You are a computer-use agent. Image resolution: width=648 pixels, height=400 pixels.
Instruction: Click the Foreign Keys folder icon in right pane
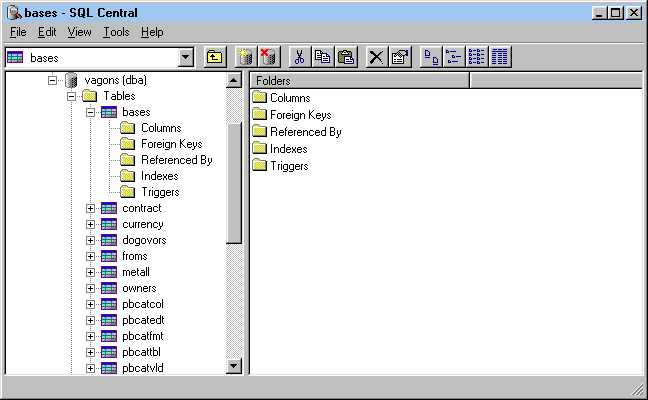[260, 114]
